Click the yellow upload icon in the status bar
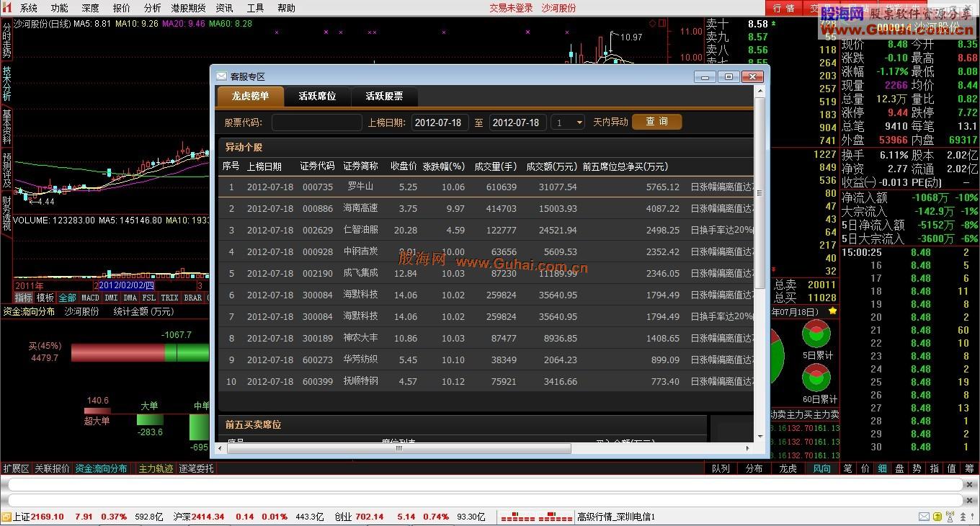This screenshot has width=980, height=526. click(x=937, y=517)
